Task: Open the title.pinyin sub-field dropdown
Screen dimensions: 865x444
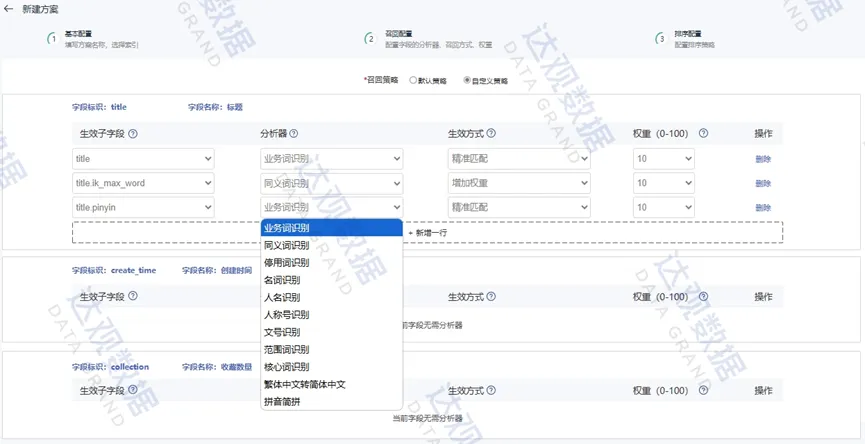Action: [x=143, y=207]
